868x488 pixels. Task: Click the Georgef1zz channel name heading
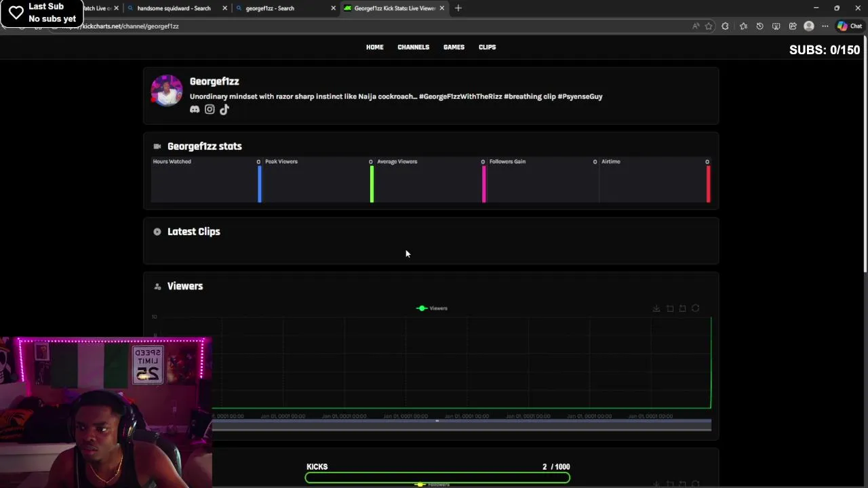(x=214, y=81)
